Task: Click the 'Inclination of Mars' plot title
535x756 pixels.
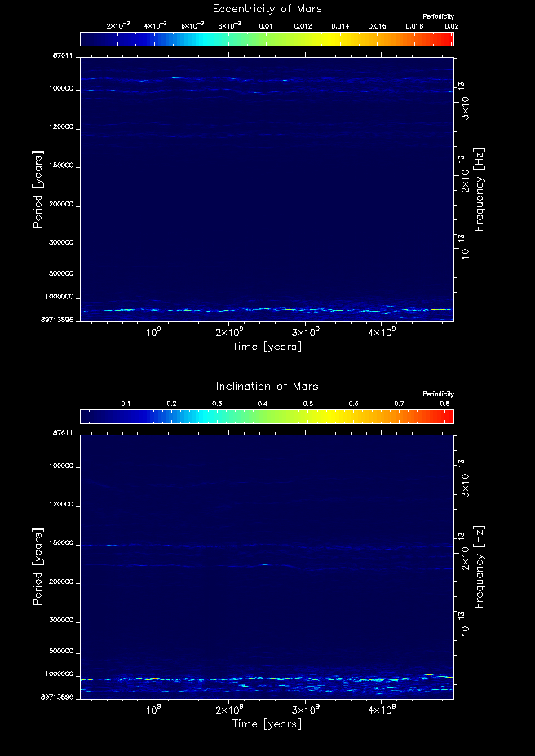Action: pos(267,386)
